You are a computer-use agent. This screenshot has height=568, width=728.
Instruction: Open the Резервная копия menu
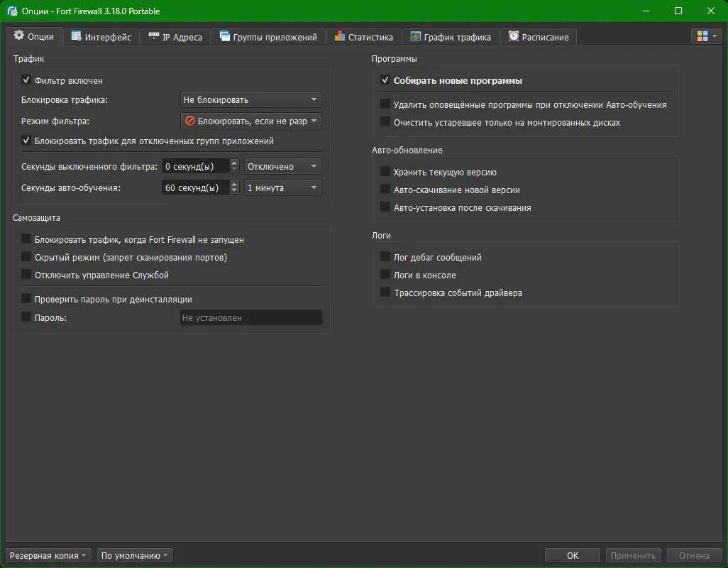tap(48, 555)
